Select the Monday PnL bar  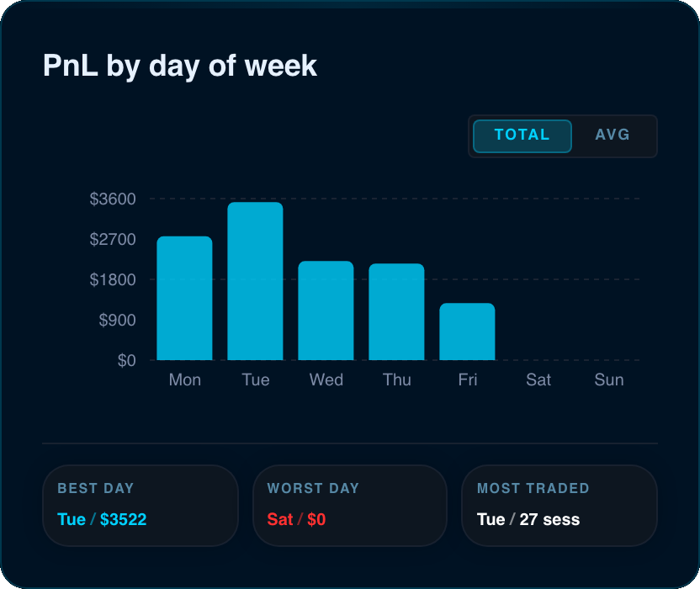click(x=184, y=299)
